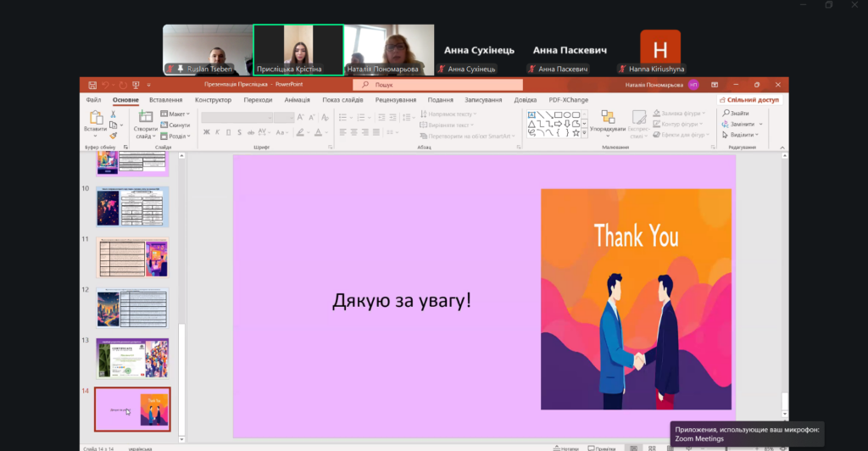Image resolution: width=868 pixels, height=451 pixels.
Task: Expand the Layout (Макет) dropdown
Action: 176,114
